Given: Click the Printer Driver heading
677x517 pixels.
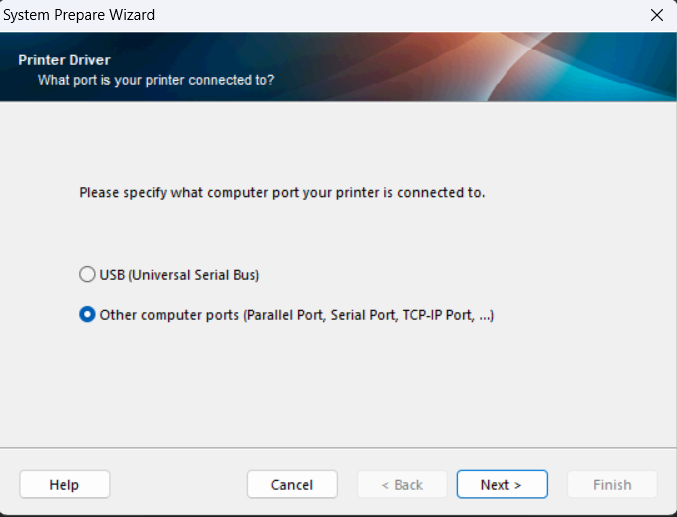Looking at the screenshot, I should point(63,60).
